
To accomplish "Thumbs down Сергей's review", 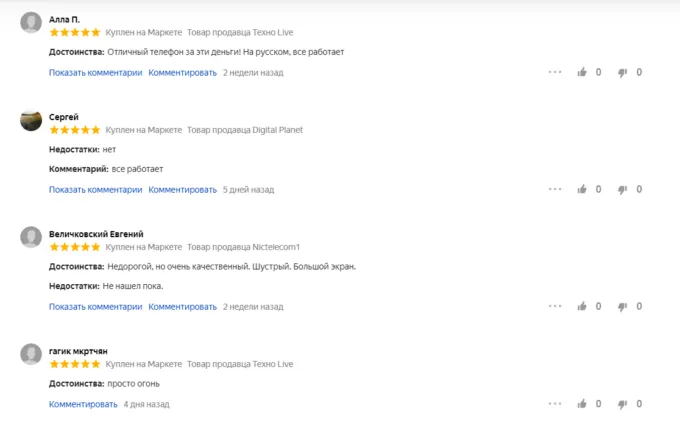I will [622, 189].
